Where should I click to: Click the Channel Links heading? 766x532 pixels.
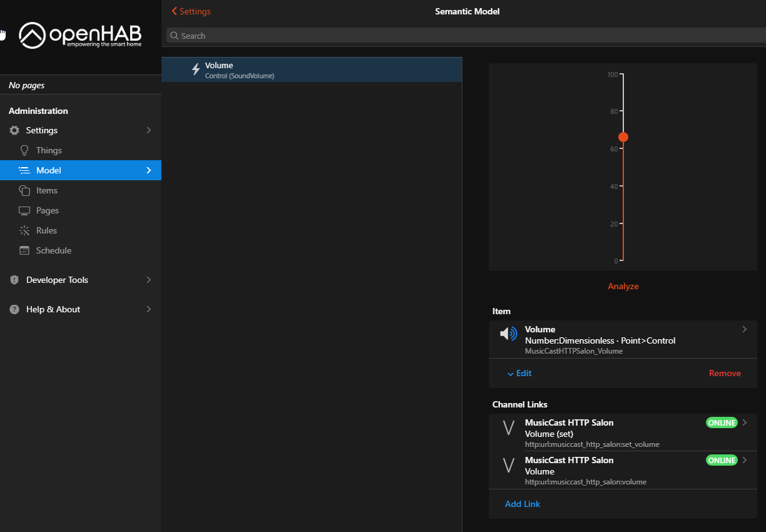tap(520, 404)
